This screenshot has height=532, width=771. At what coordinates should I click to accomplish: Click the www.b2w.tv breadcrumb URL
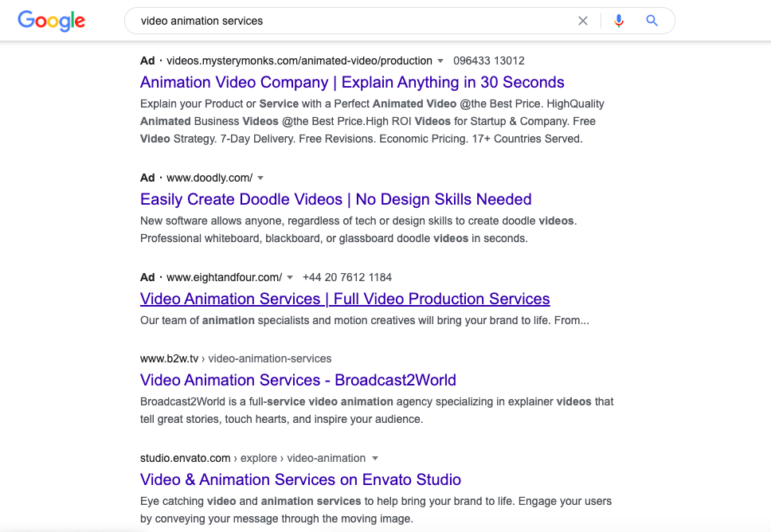[236, 358]
